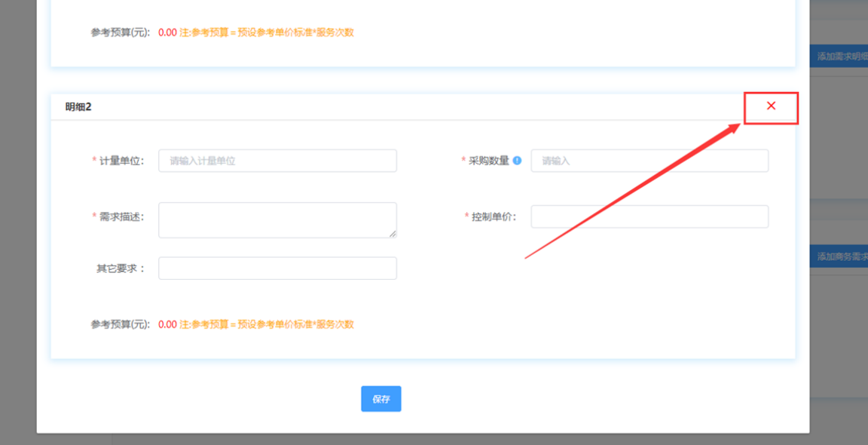Click the 其它要求 label text

[121, 269]
